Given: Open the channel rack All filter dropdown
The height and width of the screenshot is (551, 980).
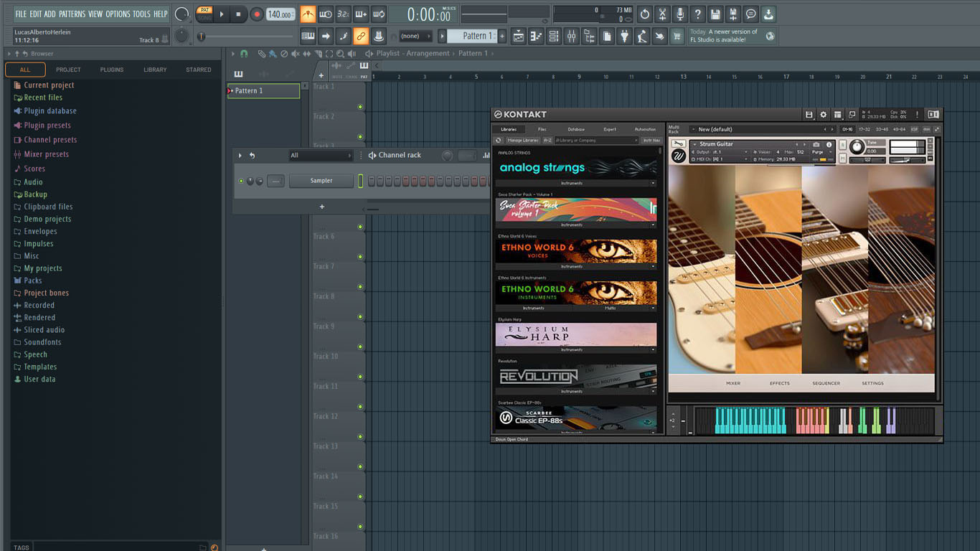Looking at the screenshot, I should tap(321, 155).
